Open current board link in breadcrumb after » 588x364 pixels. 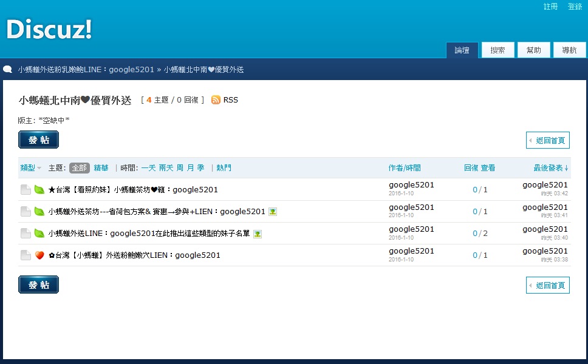[x=203, y=70]
